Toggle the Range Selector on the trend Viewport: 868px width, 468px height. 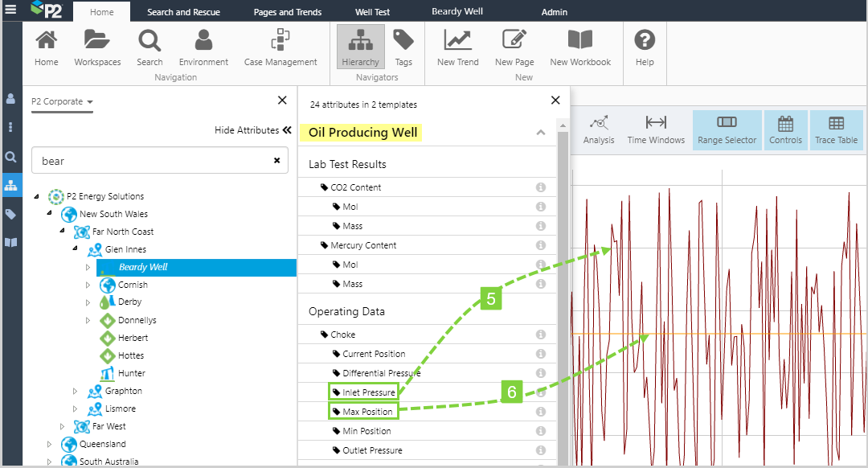pos(727,130)
